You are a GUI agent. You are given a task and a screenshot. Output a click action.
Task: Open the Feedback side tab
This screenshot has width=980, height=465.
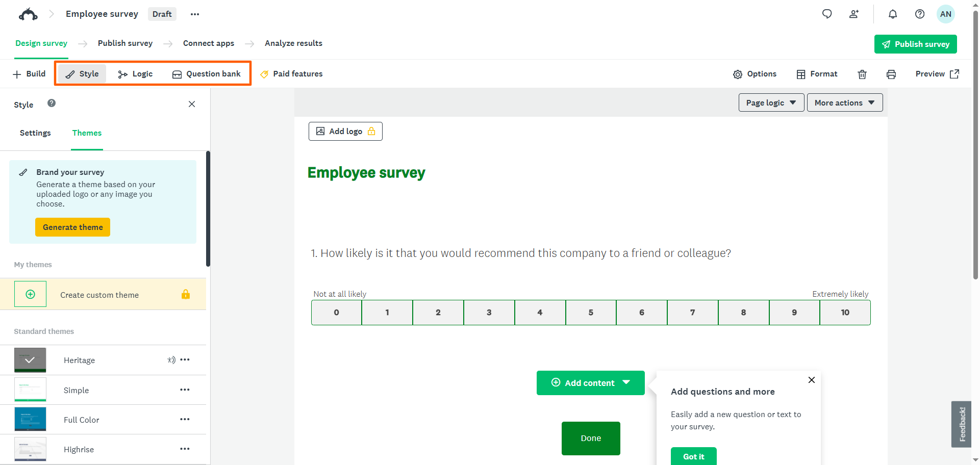[962, 424]
